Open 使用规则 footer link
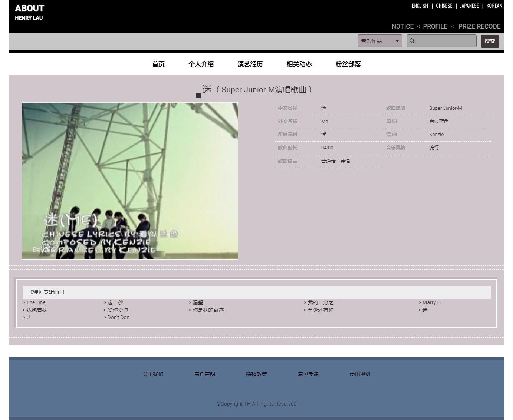513x420 pixels. tap(360, 374)
